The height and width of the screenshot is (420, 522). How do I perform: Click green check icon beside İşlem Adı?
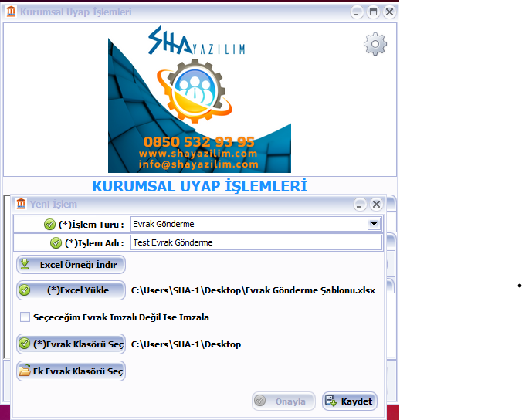(x=56, y=243)
